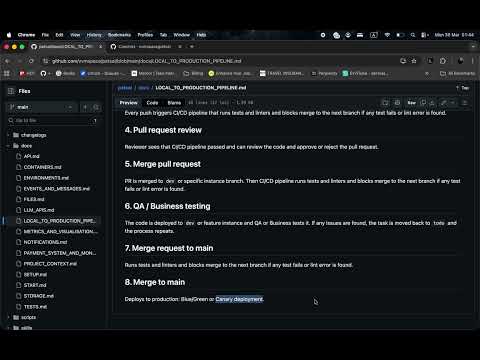Open the Wi-Fi status menu icon
480x360 pixels.
pyautogui.click(x=387, y=35)
